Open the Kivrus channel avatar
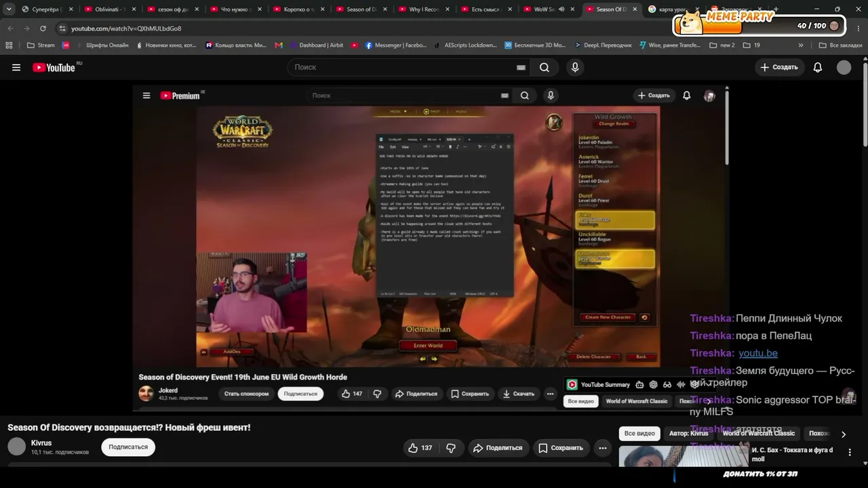The height and width of the screenshot is (488, 868). coord(16,447)
